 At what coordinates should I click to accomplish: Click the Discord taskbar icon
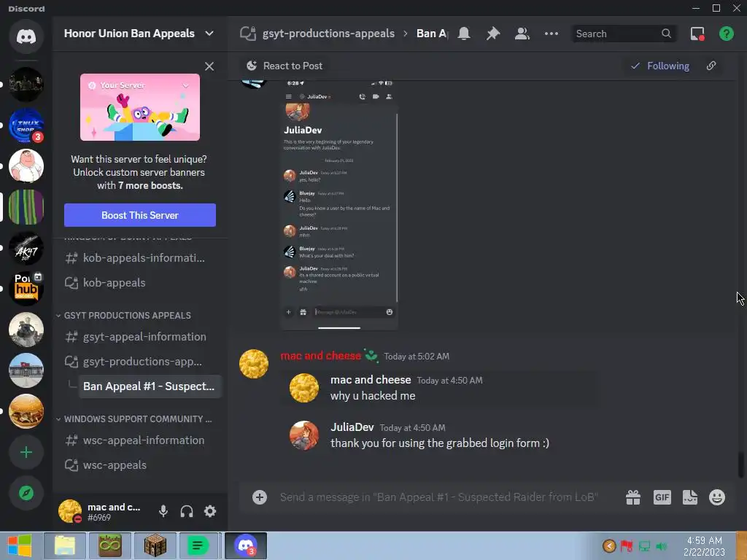(245, 545)
